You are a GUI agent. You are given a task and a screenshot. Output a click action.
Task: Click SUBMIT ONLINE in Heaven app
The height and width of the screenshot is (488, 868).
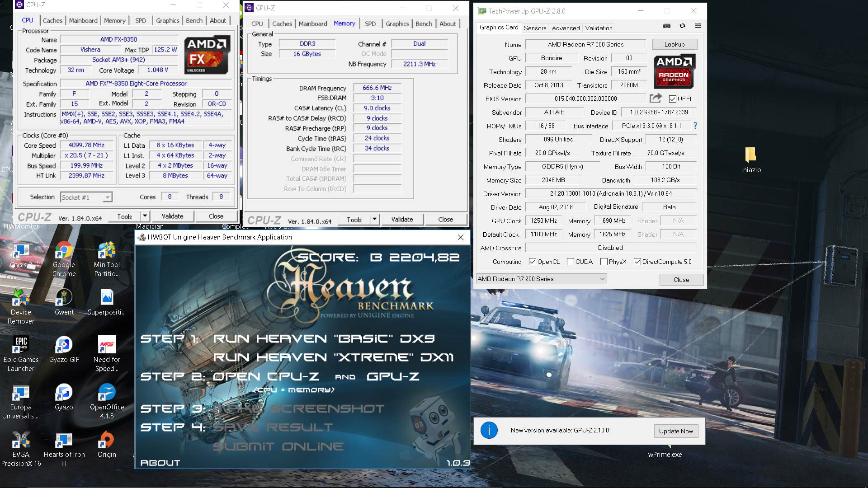278,446
